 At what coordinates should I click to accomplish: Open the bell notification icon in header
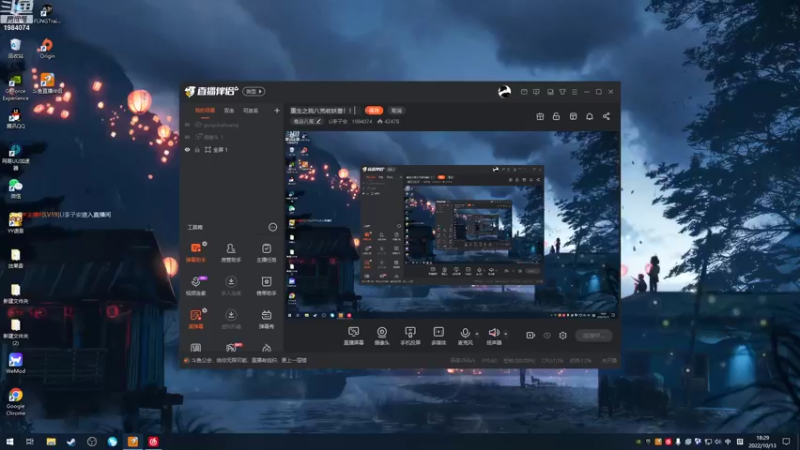[589, 116]
